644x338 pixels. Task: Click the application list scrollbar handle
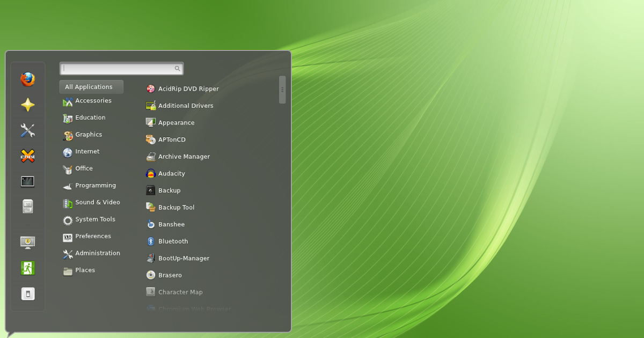pyautogui.click(x=282, y=90)
